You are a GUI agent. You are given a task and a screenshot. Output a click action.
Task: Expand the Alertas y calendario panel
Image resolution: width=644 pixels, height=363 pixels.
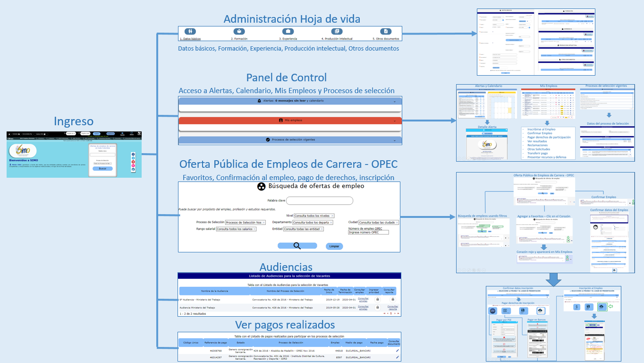pyautogui.click(x=290, y=101)
